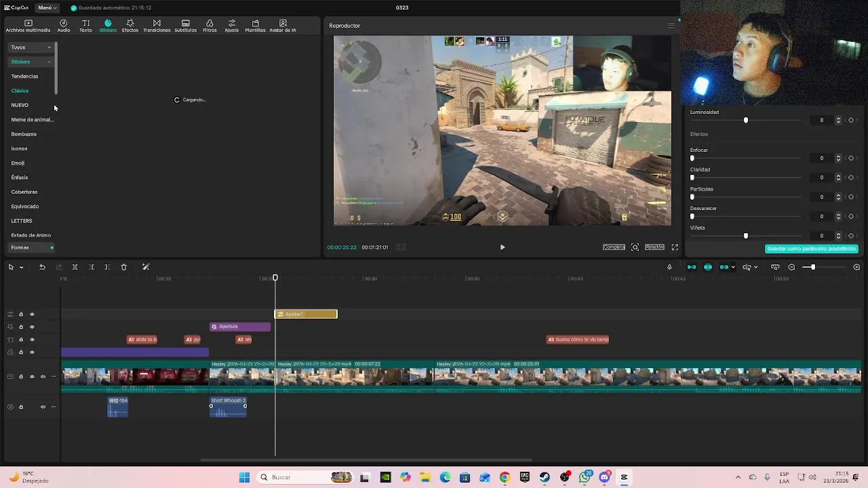Toggle auto snapping in timeline
Viewport: 868px width, 488px height.
point(708,267)
